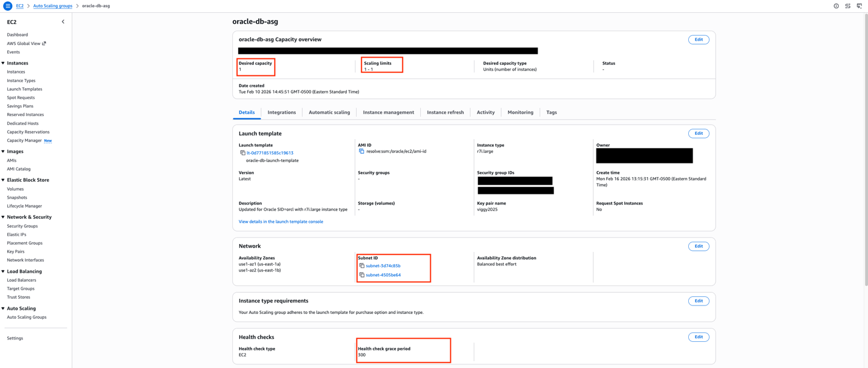The height and width of the screenshot is (368, 868).
Task: Switch to the Integrations tab
Action: (282, 112)
